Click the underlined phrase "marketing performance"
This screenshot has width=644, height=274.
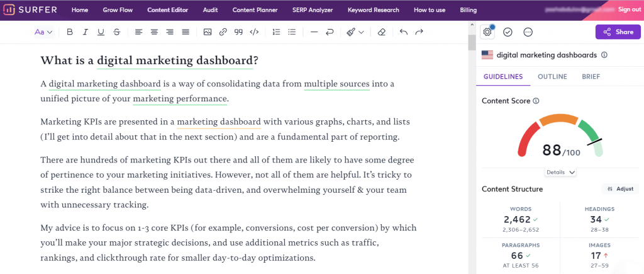pyautogui.click(x=180, y=99)
